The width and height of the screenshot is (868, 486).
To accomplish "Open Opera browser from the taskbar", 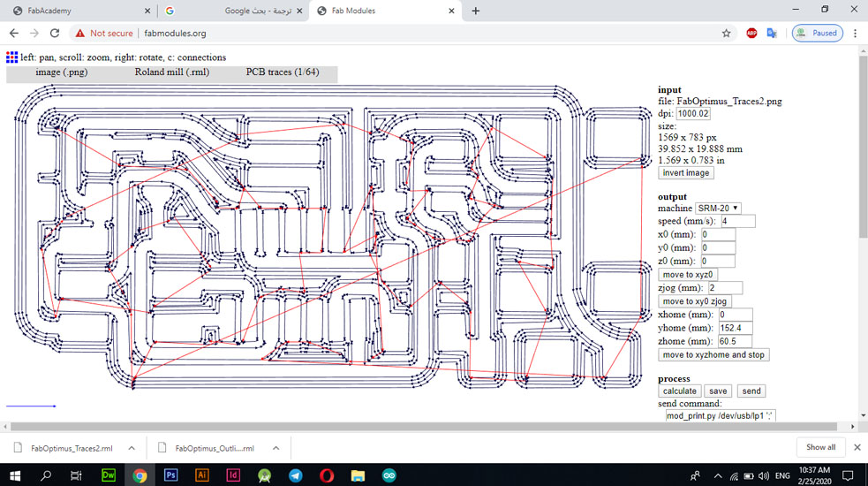I will point(327,475).
